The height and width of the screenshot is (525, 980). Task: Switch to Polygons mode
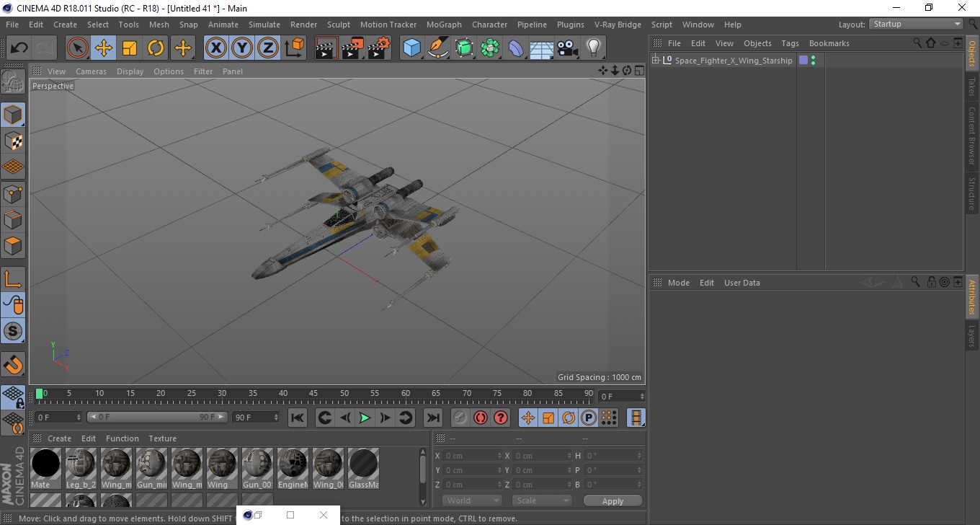click(13, 245)
